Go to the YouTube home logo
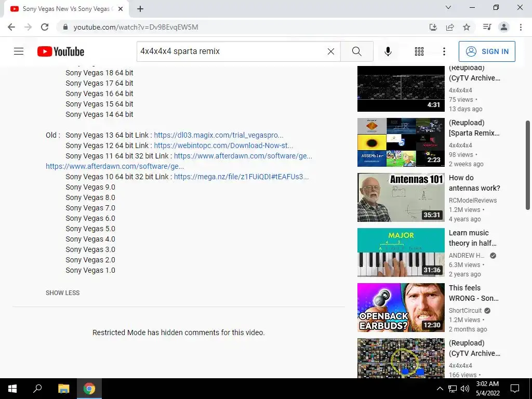Viewport: 532px width, 399px height. point(61,51)
